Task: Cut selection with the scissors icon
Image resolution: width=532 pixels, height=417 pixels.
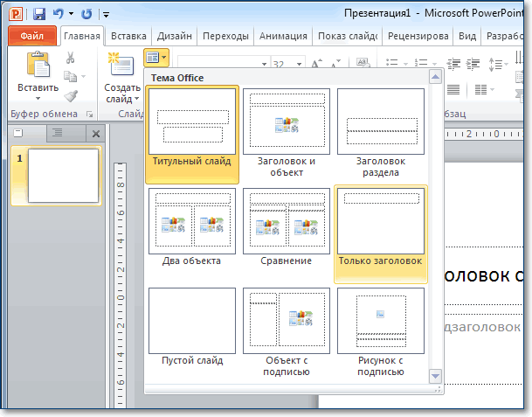Action: (70, 58)
